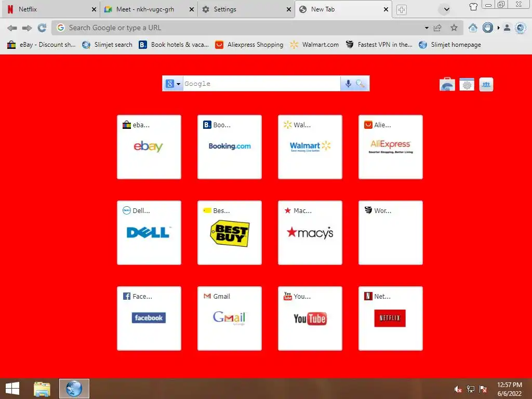532x399 pixels.
Task: Go back with the back arrow
Action: (12, 28)
